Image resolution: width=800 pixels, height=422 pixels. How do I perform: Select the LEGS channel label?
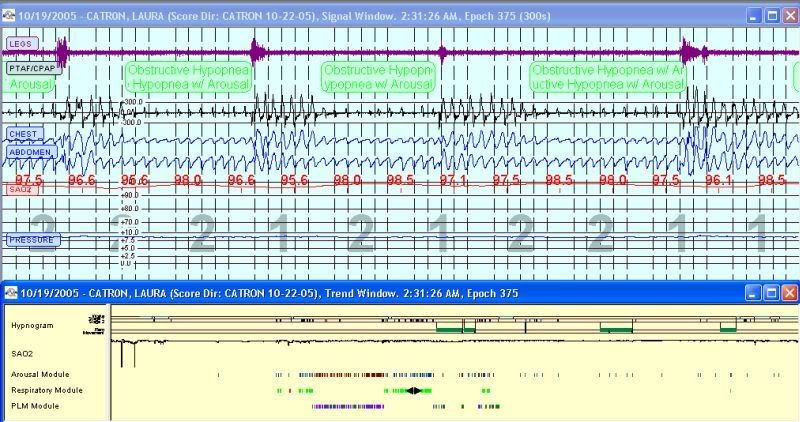21,44
